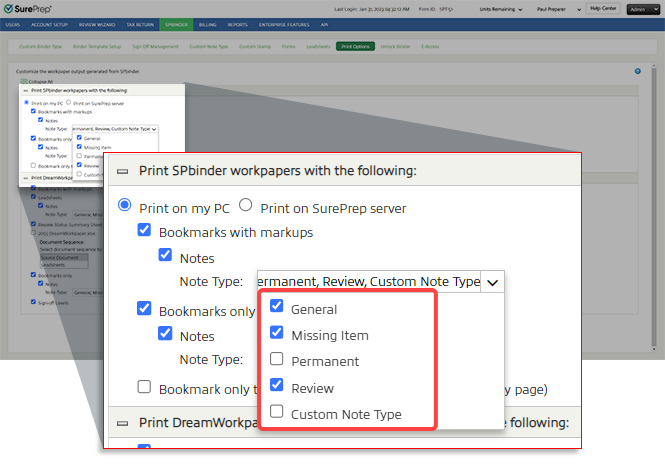Click the blue help question mark icon
The height and width of the screenshot is (468, 665).
pos(637,71)
